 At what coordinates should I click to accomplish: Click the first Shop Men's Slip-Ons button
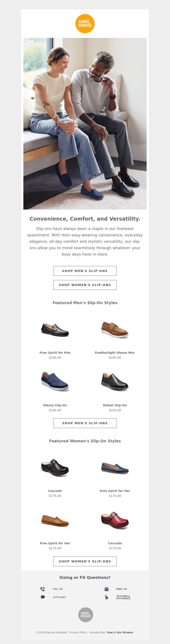point(85,271)
